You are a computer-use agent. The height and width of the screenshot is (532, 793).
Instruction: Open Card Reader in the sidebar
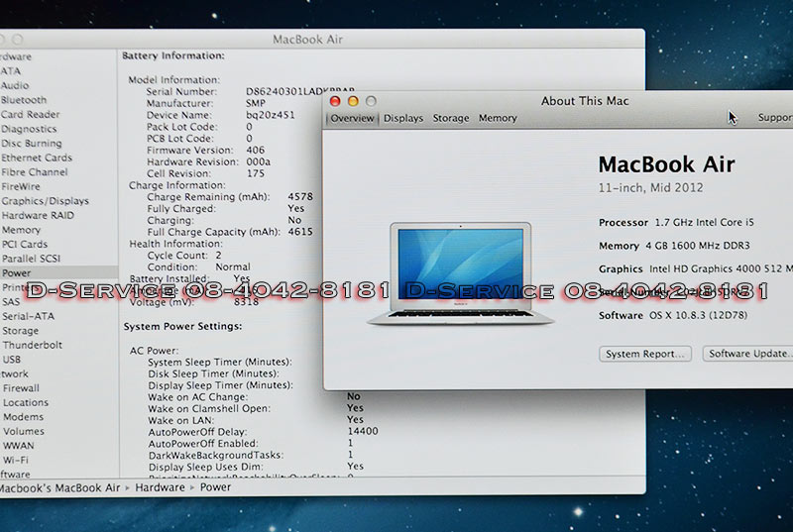coord(30,114)
